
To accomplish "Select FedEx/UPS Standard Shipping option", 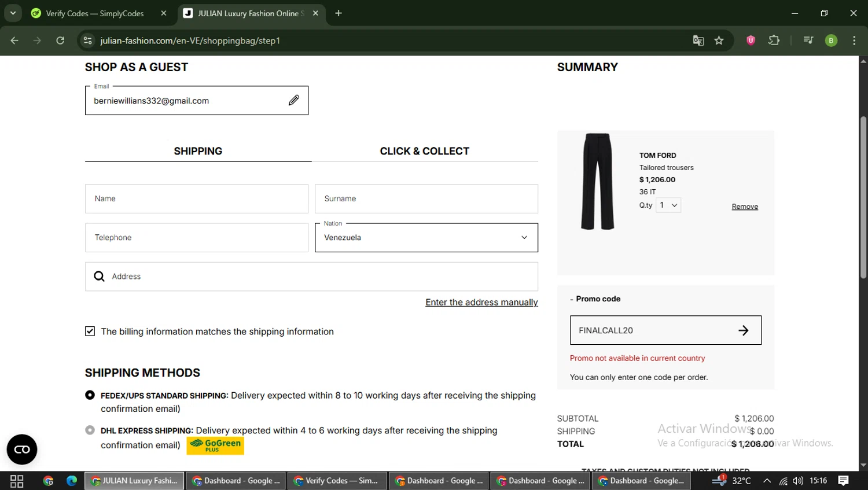I will point(90,395).
